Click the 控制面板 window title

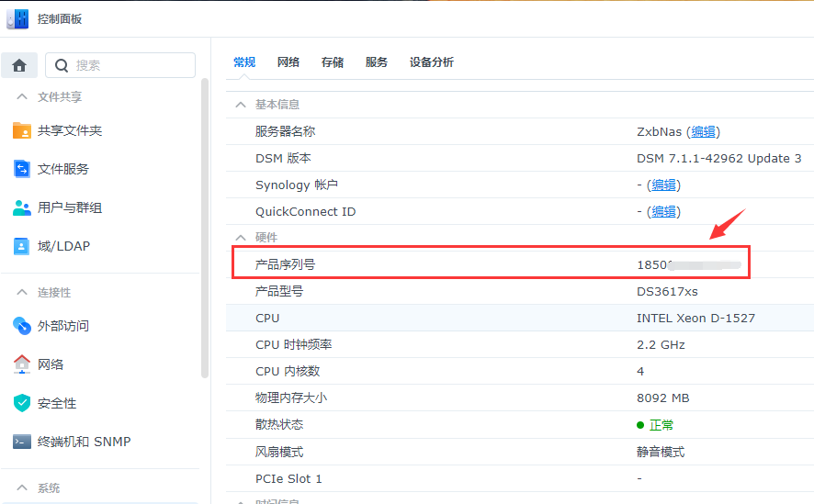[x=60, y=19]
